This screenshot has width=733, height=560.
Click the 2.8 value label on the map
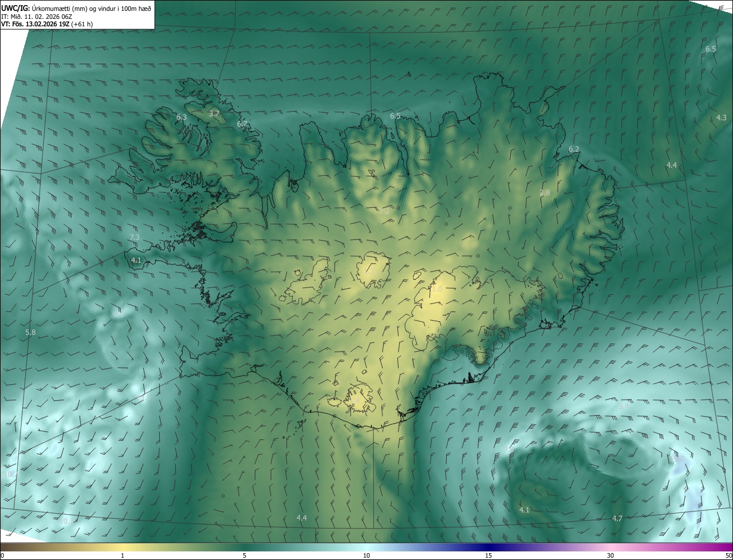click(545, 192)
